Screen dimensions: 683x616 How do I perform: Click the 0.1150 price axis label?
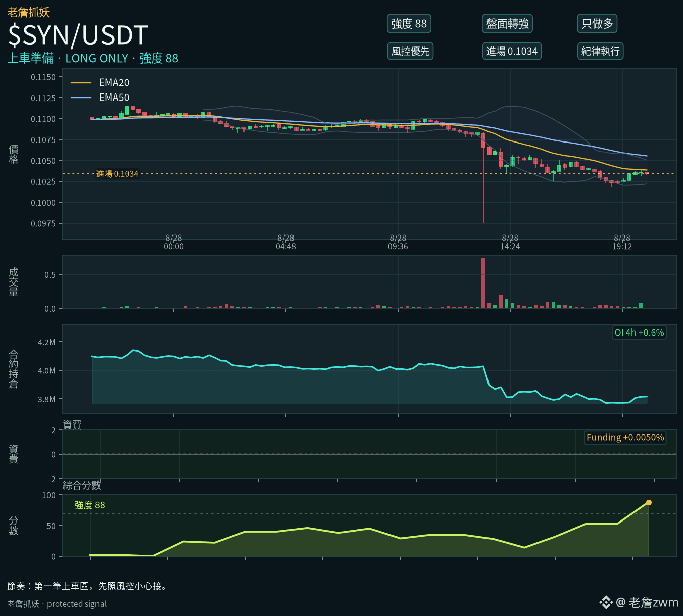pyautogui.click(x=43, y=77)
